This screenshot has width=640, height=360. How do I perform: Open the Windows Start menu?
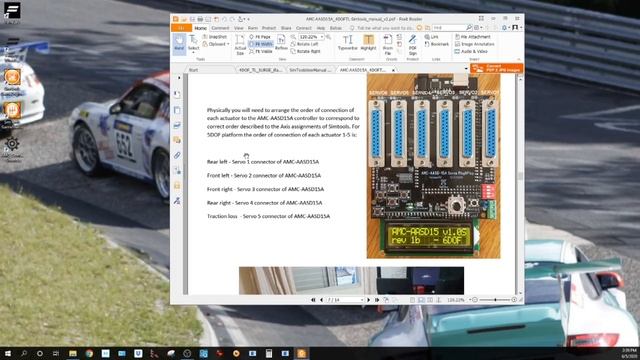tap(7, 353)
